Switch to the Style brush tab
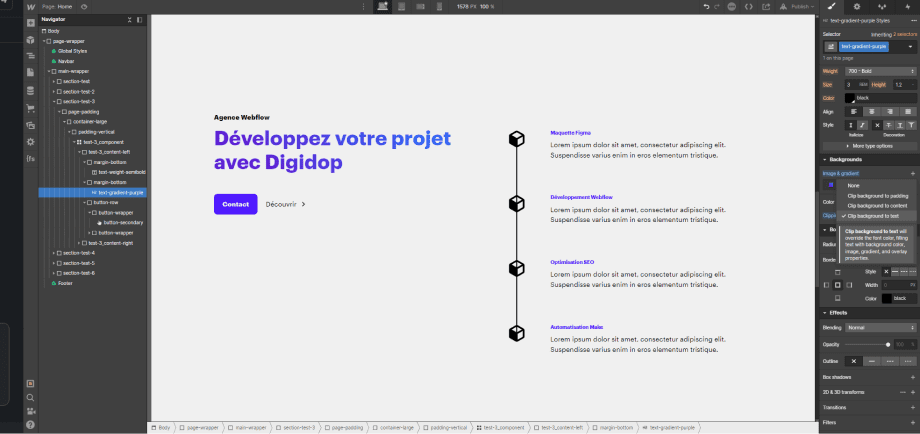 (831, 6)
